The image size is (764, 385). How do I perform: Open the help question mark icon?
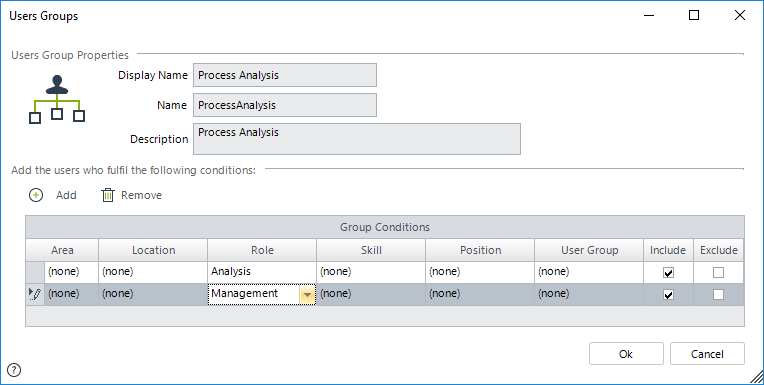pos(14,370)
